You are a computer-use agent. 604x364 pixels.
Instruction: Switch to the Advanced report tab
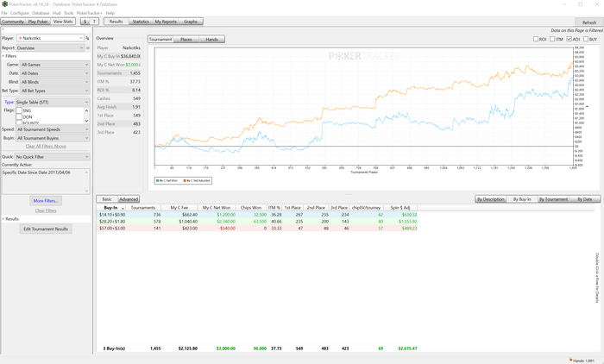click(129, 199)
